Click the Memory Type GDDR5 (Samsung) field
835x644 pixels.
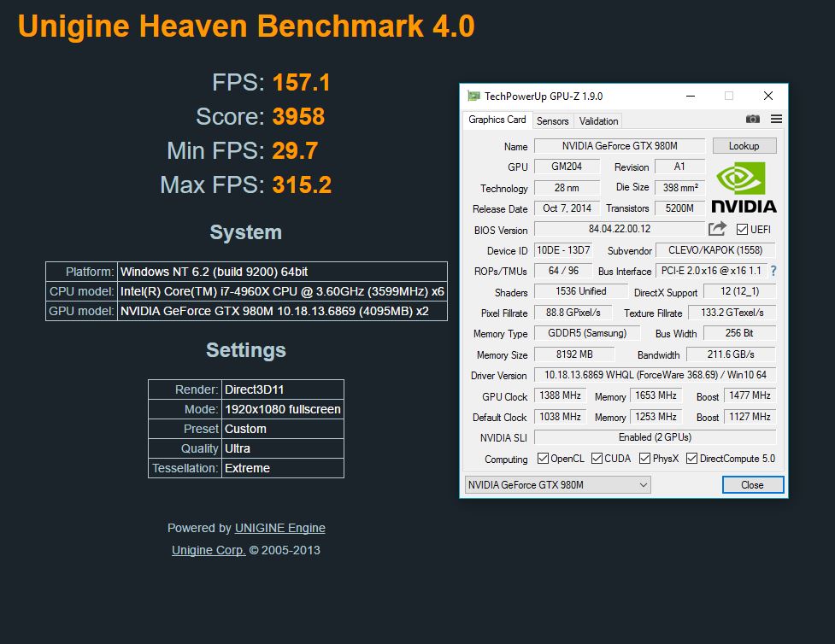pyautogui.click(x=587, y=333)
